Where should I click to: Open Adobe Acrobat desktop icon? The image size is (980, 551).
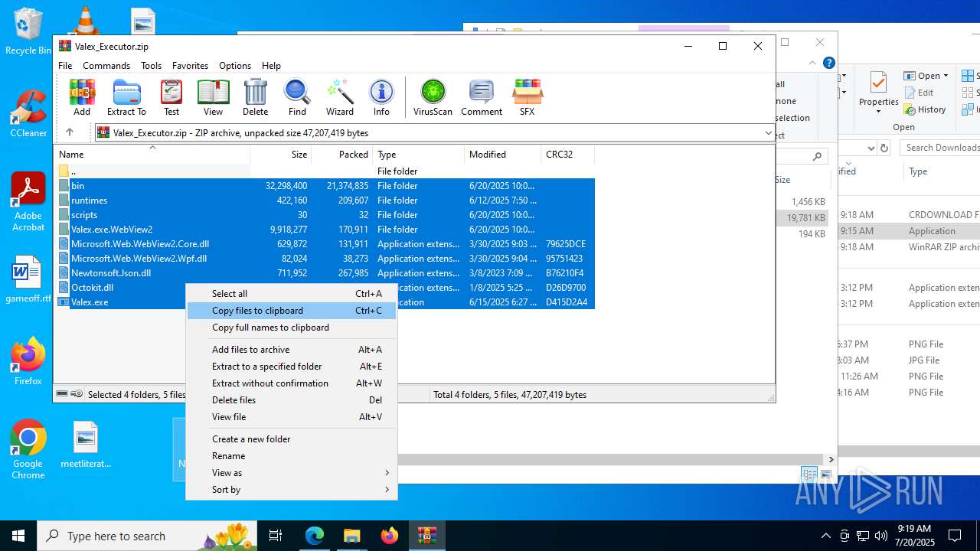coord(28,202)
